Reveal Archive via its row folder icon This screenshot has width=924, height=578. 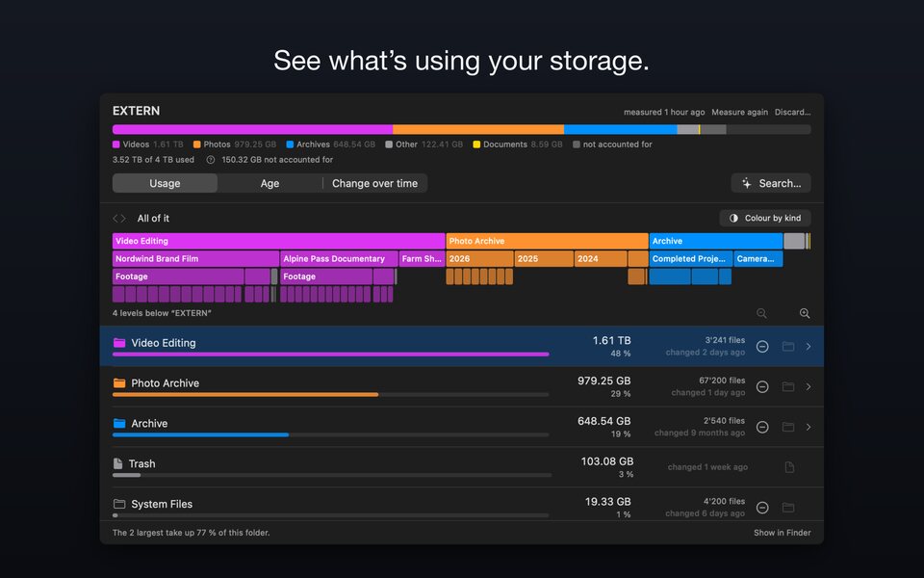pyautogui.click(x=788, y=427)
